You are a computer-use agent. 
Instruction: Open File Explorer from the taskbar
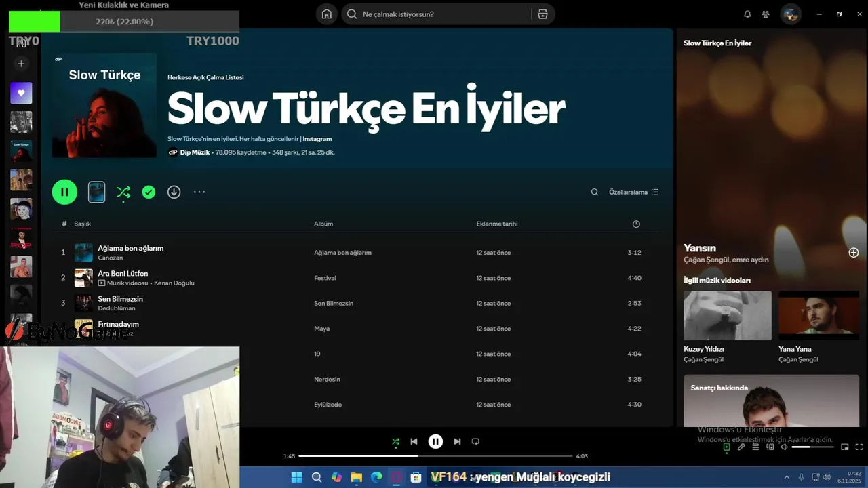356,477
